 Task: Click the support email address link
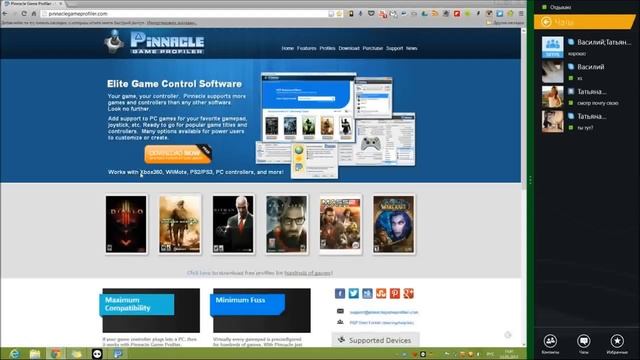click(384, 312)
